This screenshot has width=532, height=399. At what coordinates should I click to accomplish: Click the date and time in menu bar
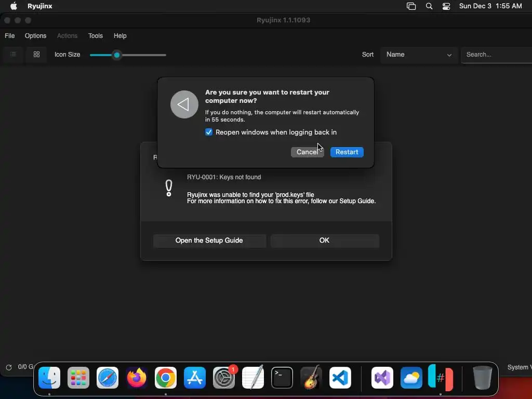[x=490, y=6]
